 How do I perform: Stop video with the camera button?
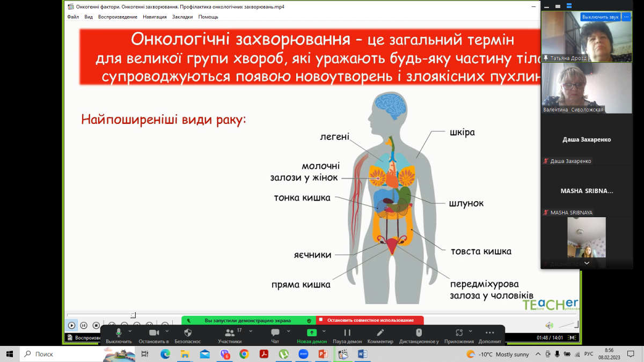[153, 333]
